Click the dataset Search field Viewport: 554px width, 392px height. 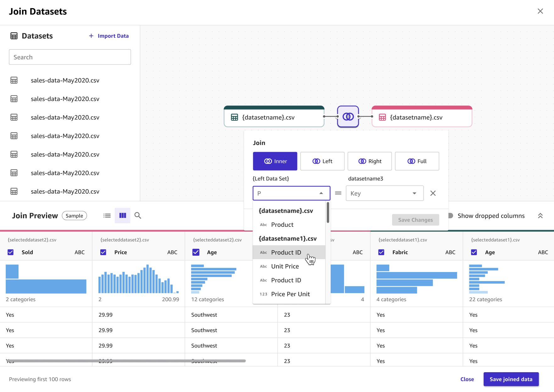coord(70,57)
